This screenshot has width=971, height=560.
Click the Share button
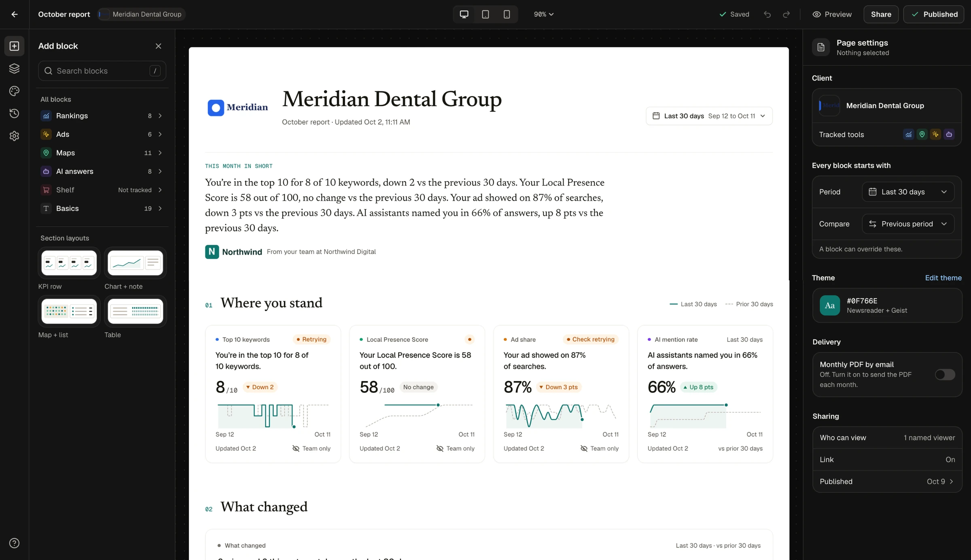click(x=881, y=14)
